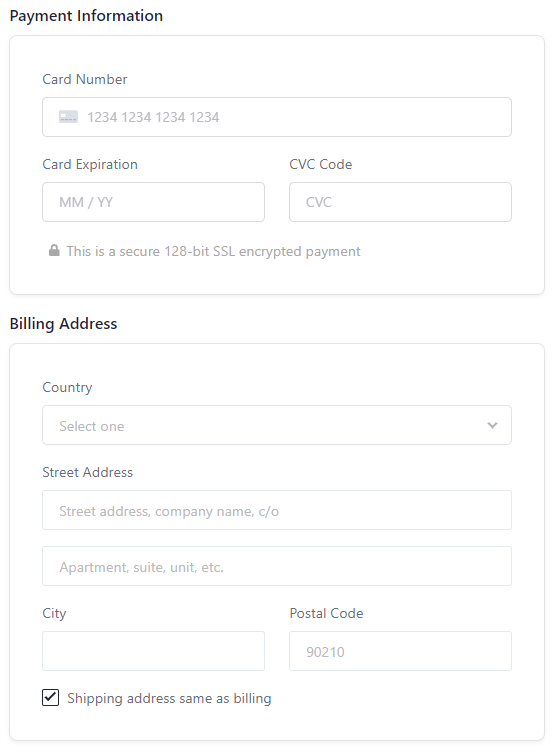Click the chevron arrow in Country dropdown
Viewport: 556px width, 753px height.
tap(492, 425)
